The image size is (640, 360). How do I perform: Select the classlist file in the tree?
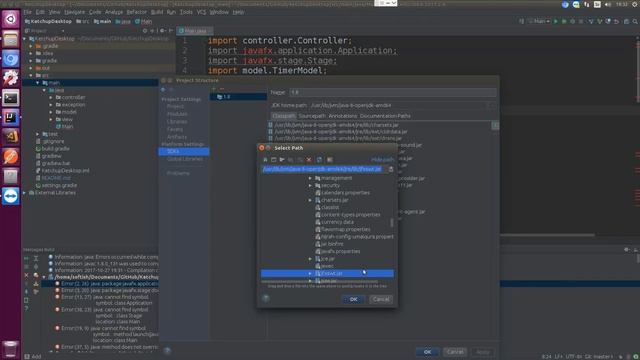coord(327,207)
